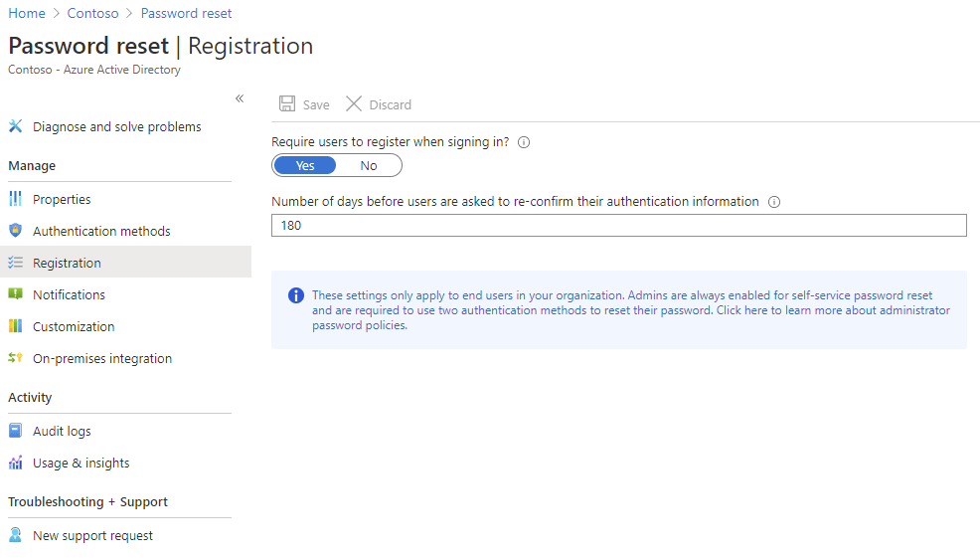Click the Audit logs book icon
This screenshot has height=558, width=980.
tap(15, 431)
